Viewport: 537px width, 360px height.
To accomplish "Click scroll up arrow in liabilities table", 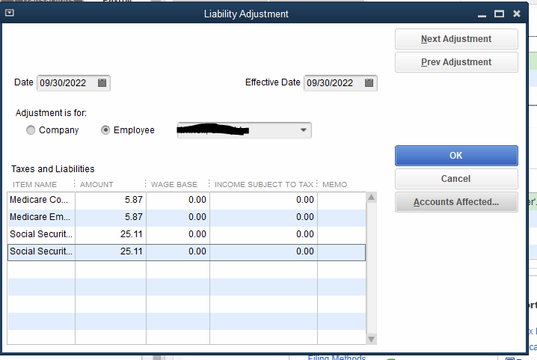I will click(371, 197).
